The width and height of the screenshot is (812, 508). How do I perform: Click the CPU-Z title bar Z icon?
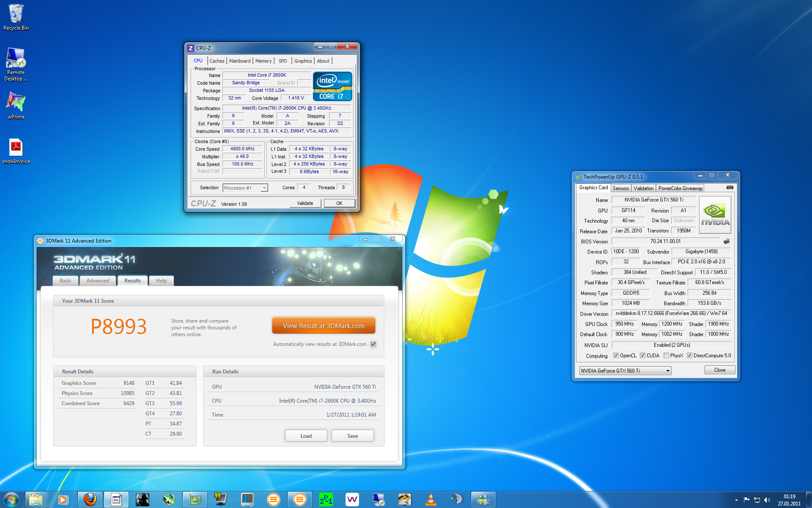191,48
